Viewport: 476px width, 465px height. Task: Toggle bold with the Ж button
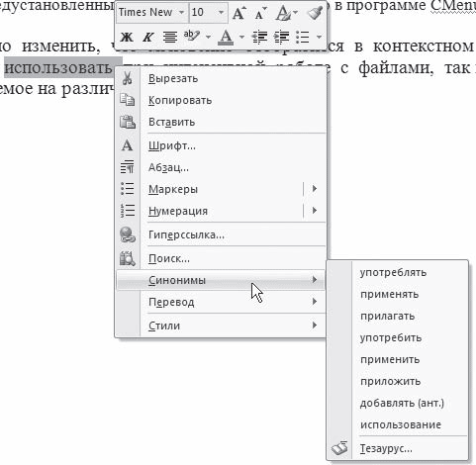[x=127, y=37]
